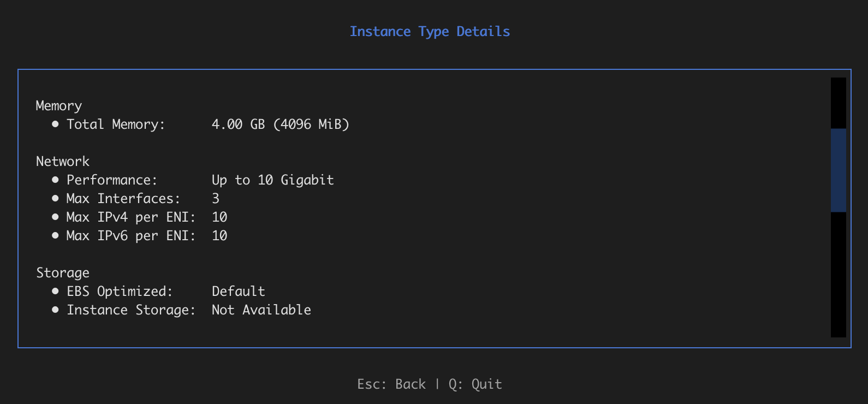The width and height of the screenshot is (868, 404).
Task: Click the 'Max Interfaces:' label
Action: 123,199
